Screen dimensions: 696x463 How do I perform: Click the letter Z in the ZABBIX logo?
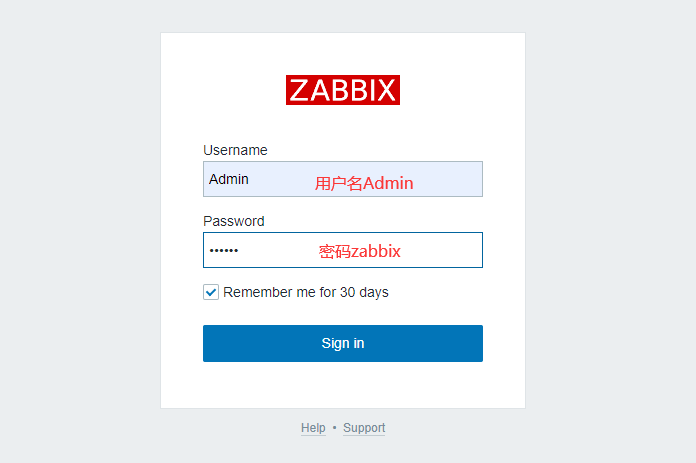(x=298, y=90)
